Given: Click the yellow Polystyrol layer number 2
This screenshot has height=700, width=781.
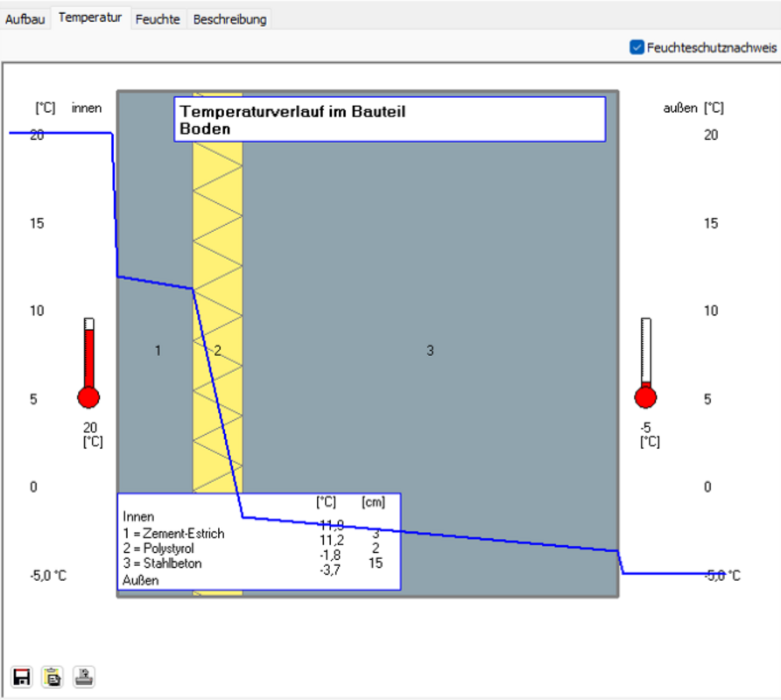Looking at the screenshot, I should [217, 351].
